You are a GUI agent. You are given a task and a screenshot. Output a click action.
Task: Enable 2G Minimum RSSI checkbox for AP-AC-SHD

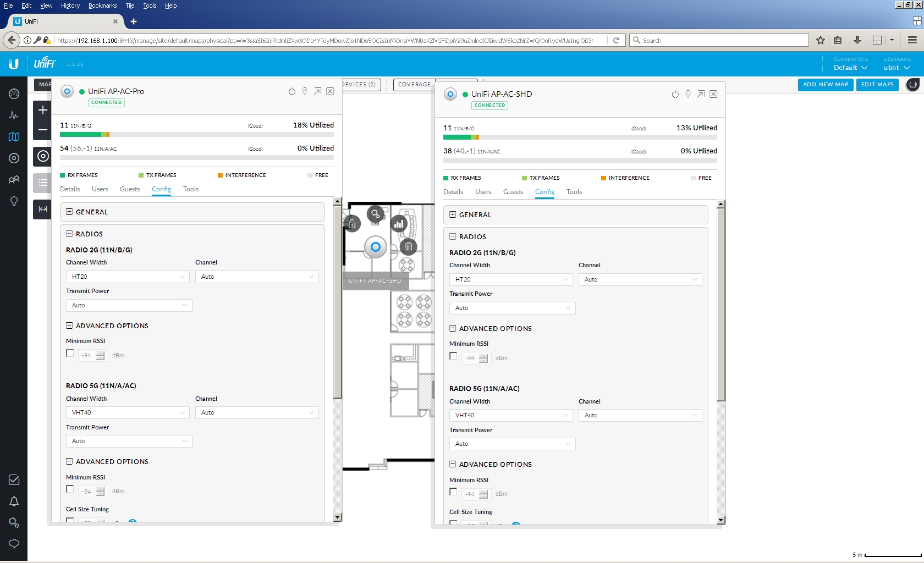[453, 356]
